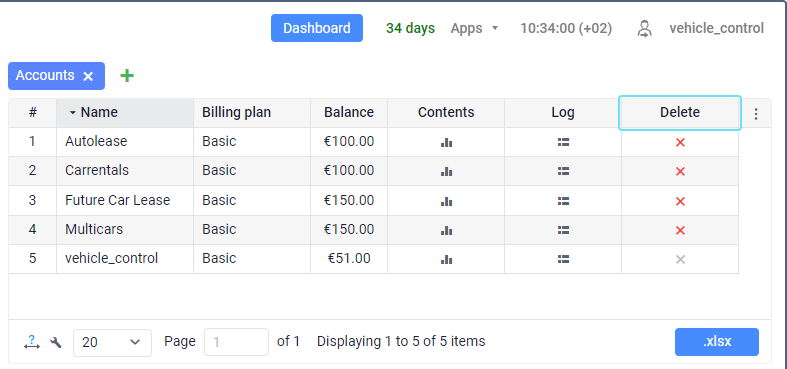The height and width of the screenshot is (369, 787).
Task: Click the wrench table settings icon
Action: (56, 343)
